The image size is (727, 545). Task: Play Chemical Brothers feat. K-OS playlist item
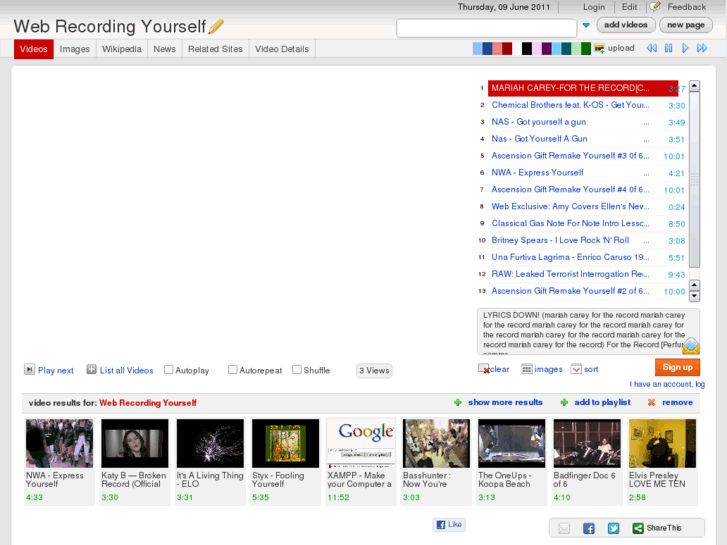pyautogui.click(x=570, y=105)
